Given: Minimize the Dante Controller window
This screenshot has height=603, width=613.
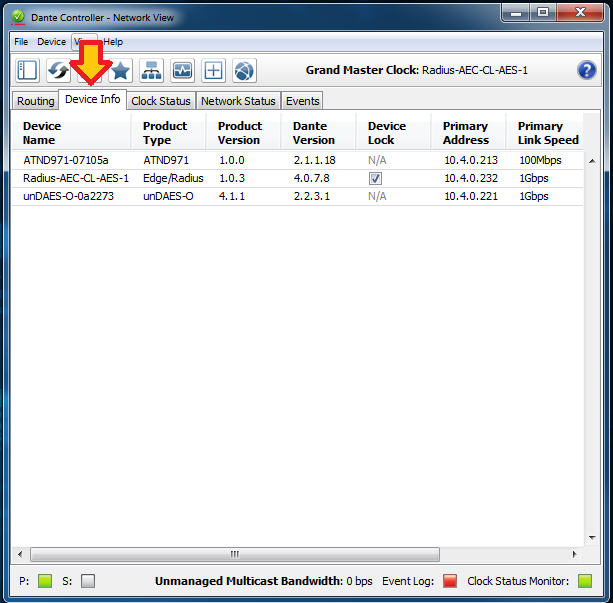Looking at the screenshot, I should pyautogui.click(x=516, y=13).
